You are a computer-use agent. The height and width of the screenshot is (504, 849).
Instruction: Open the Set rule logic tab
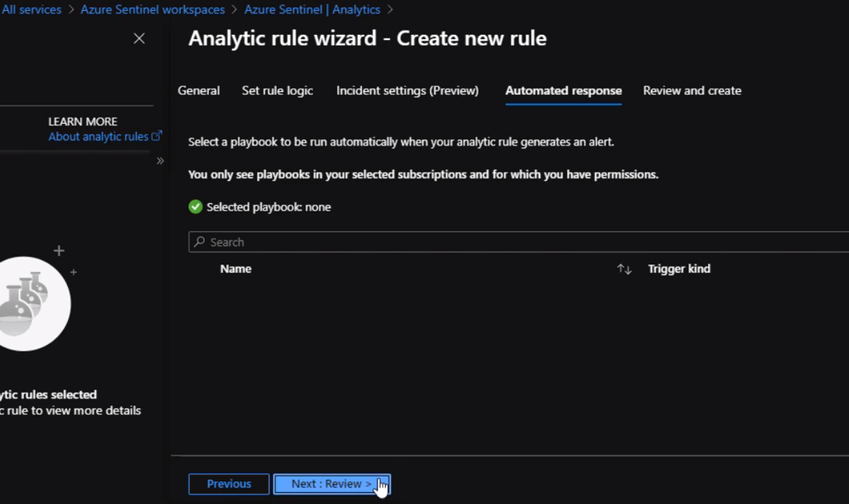[x=277, y=90]
